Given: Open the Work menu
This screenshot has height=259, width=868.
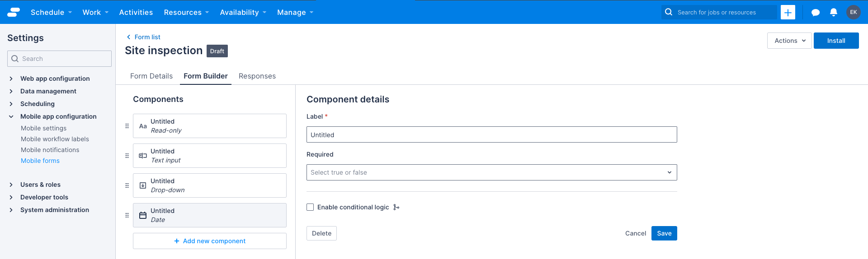Looking at the screenshot, I should coord(95,12).
